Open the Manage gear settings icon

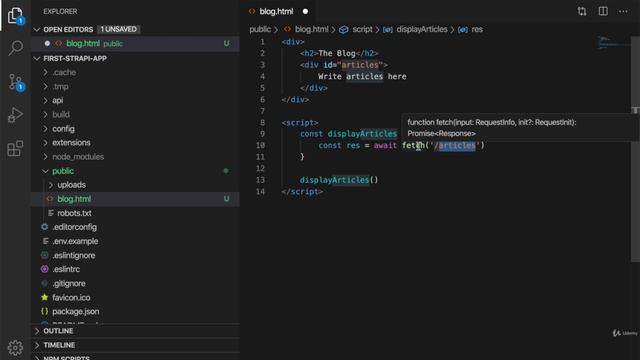[x=15, y=347]
